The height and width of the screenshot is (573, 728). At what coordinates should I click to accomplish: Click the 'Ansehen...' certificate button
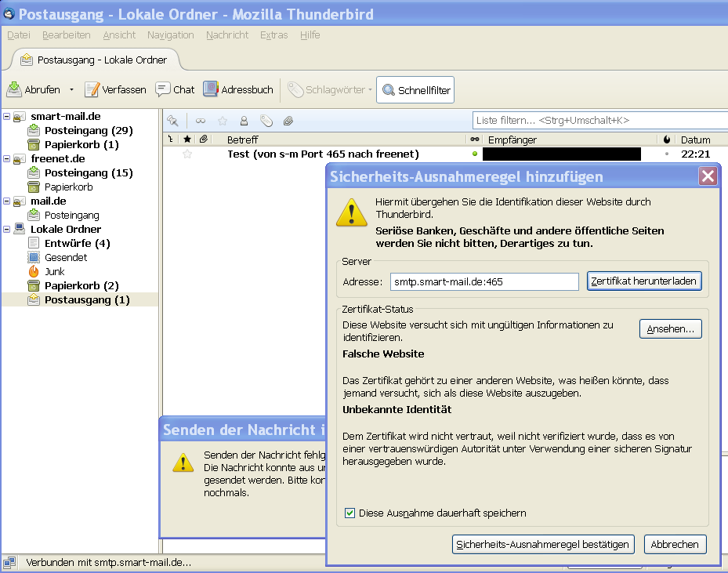(x=671, y=328)
